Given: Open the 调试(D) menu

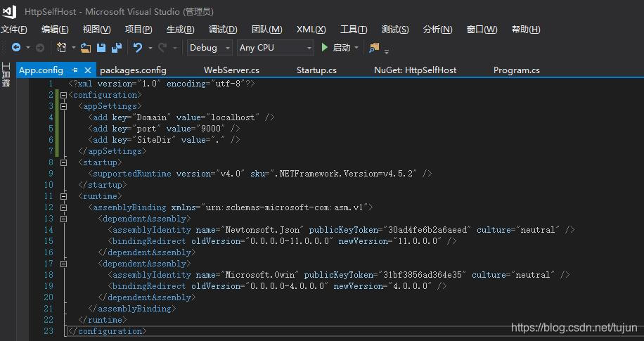Looking at the screenshot, I should coord(223,30).
